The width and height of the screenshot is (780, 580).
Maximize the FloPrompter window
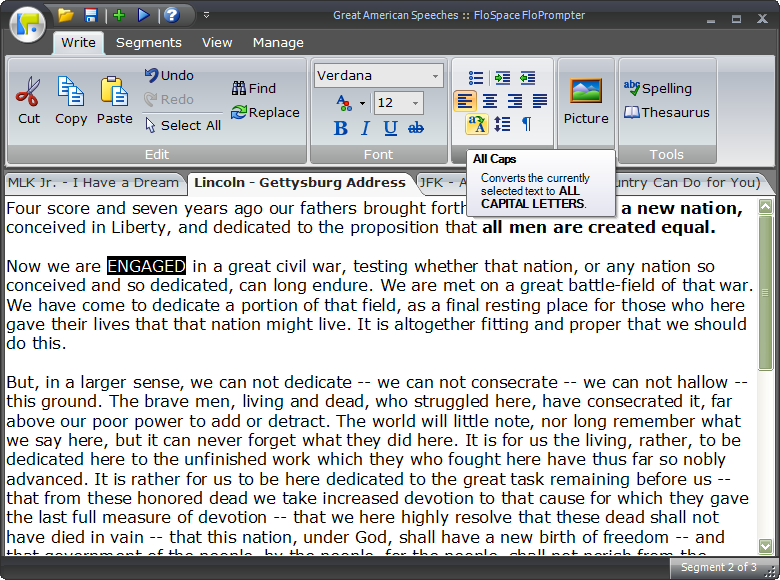point(737,19)
